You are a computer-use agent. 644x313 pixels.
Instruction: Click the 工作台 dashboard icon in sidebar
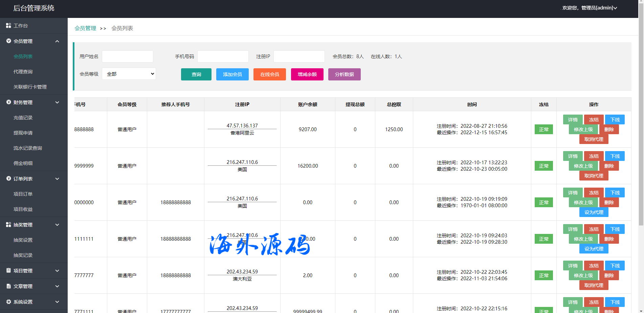8,26
